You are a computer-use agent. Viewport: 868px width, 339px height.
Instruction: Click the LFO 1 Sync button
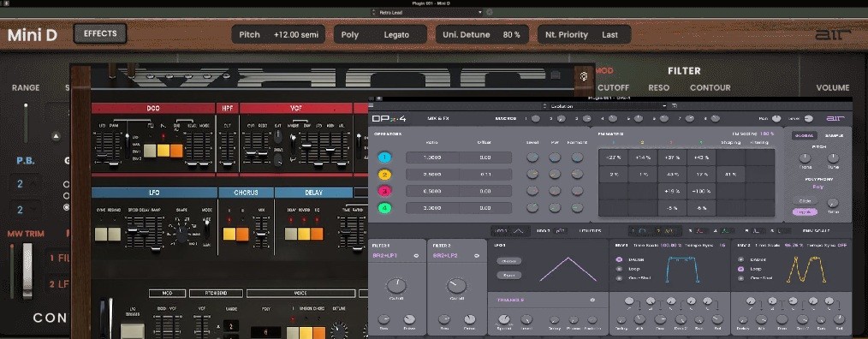point(508,275)
